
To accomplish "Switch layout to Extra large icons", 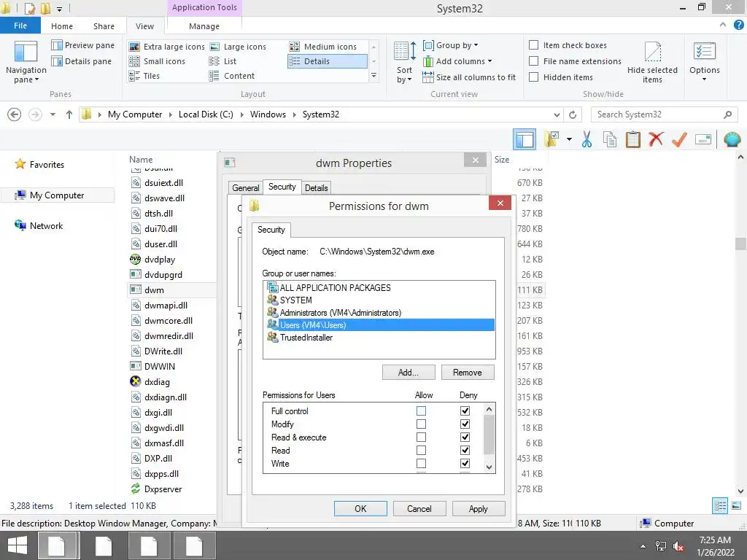I will [x=167, y=47].
